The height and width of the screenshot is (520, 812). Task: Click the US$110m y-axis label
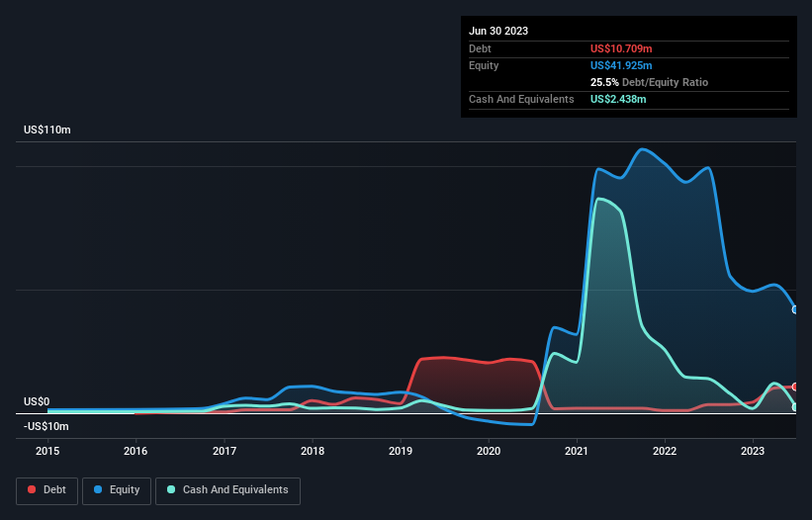tap(47, 130)
